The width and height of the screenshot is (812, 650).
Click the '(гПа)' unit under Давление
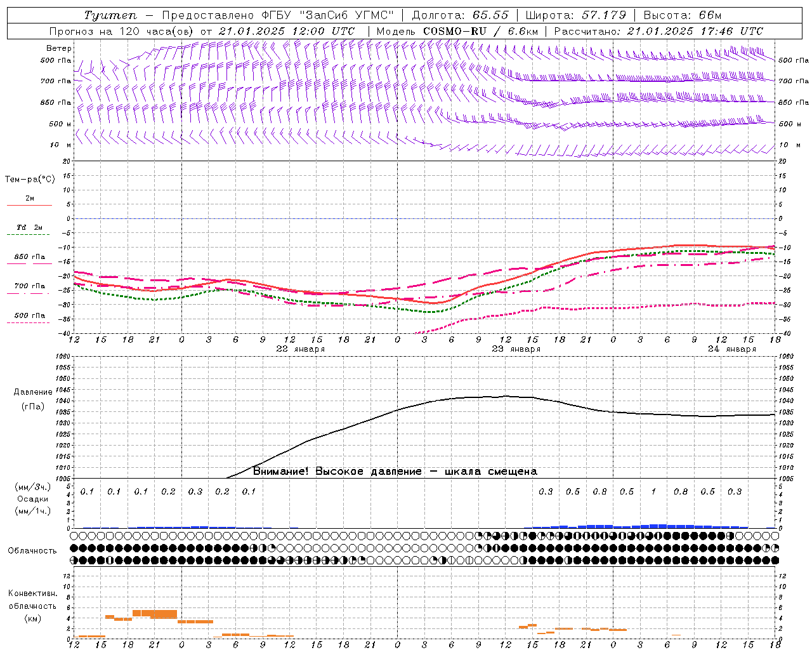point(33,407)
